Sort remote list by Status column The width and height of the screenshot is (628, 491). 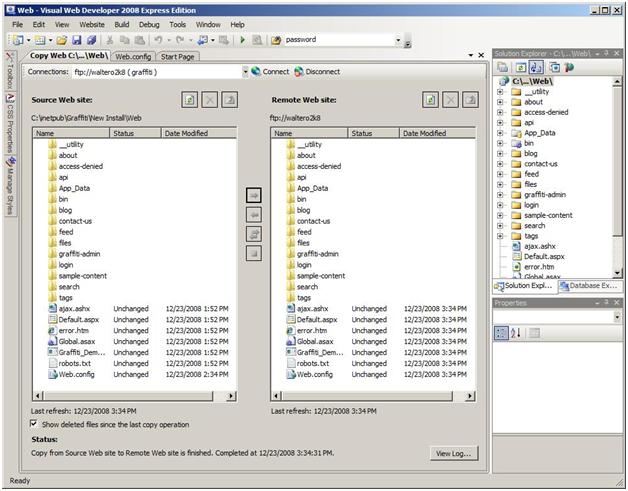[x=373, y=133]
